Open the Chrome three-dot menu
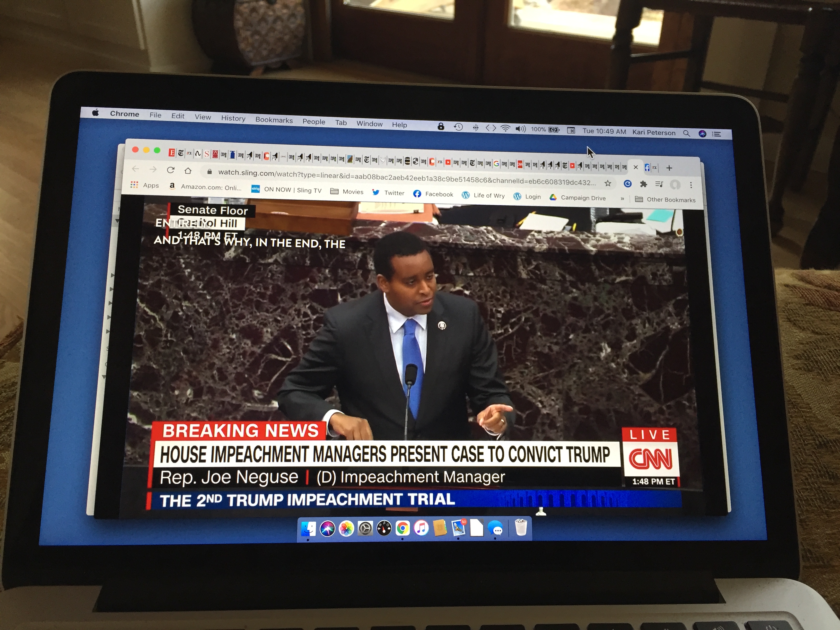 (691, 185)
